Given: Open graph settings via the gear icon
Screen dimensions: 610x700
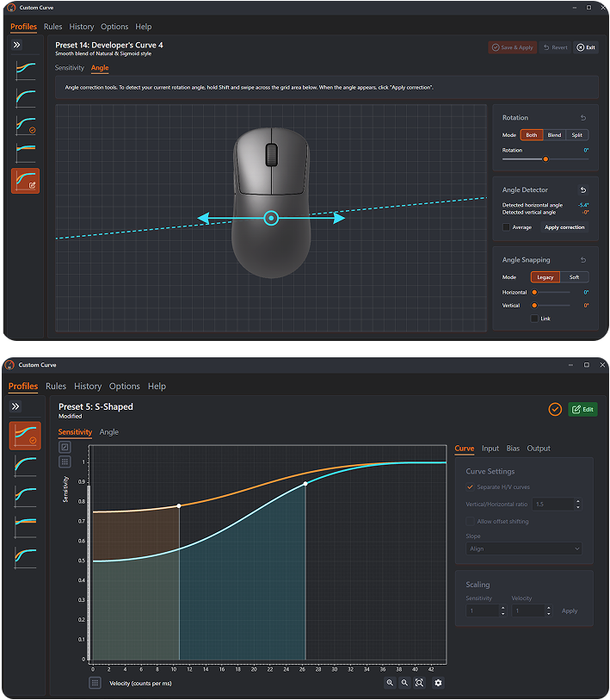Looking at the screenshot, I should (x=438, y=683).
